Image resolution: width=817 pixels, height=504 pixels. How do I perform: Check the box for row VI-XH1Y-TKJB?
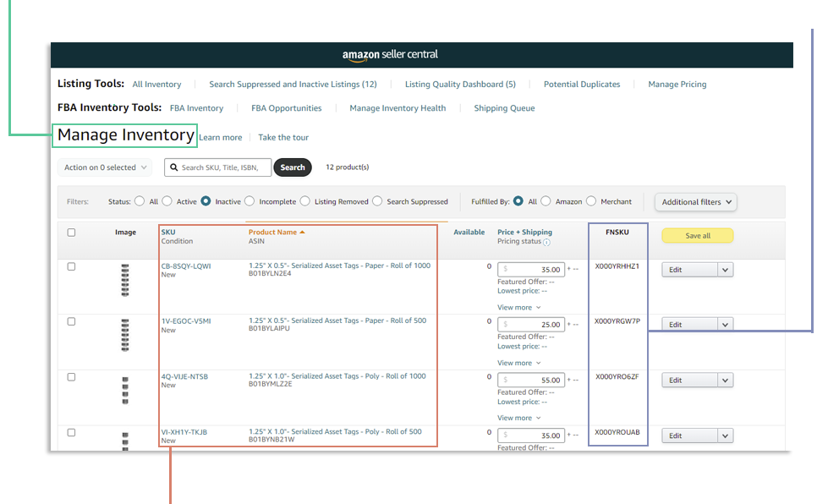[x=71, y=433]
